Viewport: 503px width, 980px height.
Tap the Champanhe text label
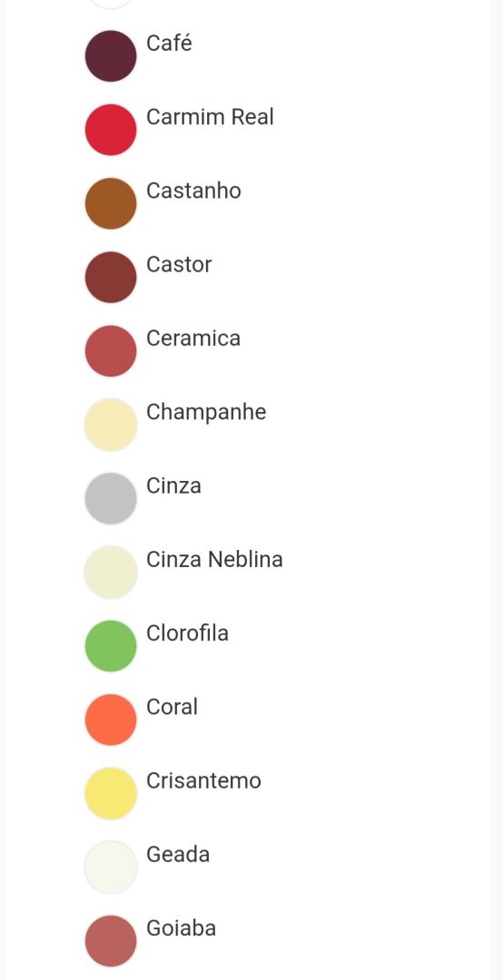(x=206, y=413)
